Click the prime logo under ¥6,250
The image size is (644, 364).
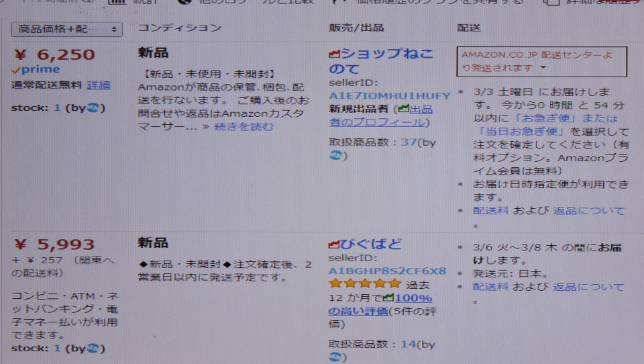coord(36,70)
